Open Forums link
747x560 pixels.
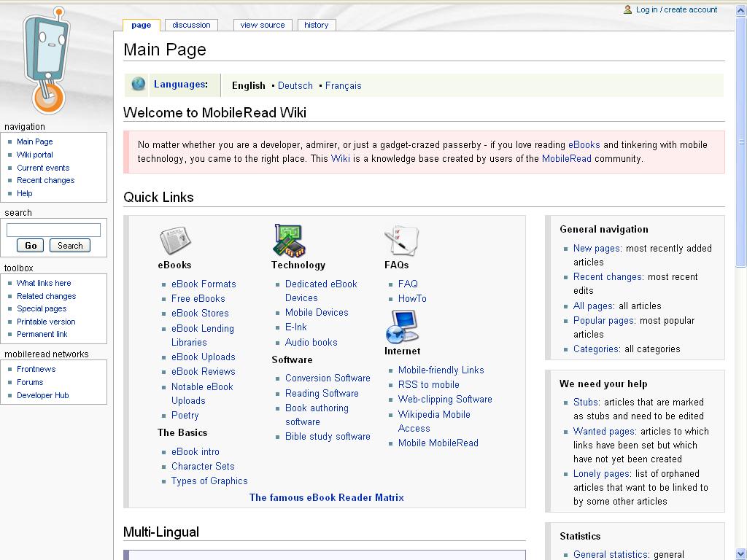coord(30,382)
